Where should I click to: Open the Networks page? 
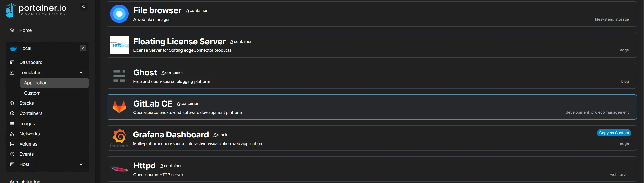pyautogui.click(x=30, y=134)
